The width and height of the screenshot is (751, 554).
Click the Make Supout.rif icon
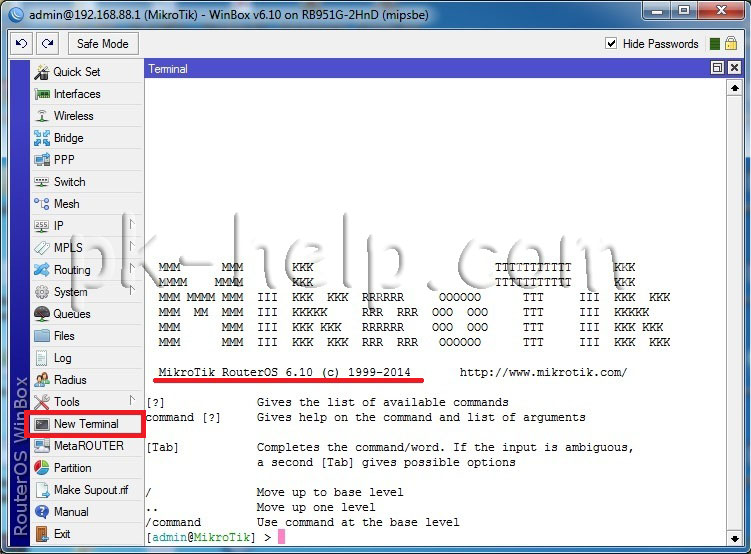pyautogui.click(x=42, y=490)
